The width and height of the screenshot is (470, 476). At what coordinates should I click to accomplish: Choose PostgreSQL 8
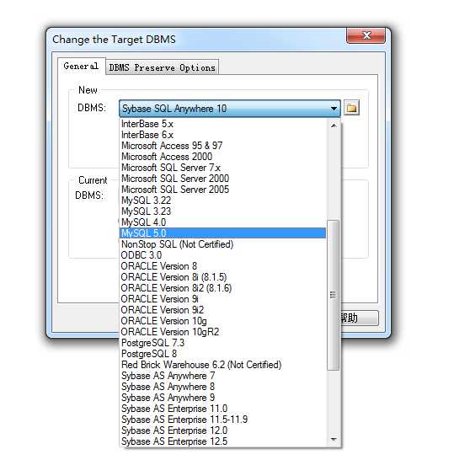[223, 354]
